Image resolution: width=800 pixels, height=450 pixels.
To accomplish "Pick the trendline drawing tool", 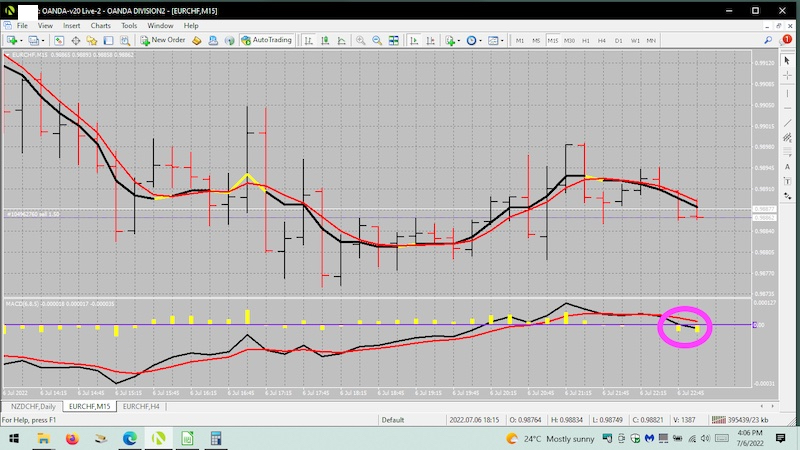I will 787,123.
